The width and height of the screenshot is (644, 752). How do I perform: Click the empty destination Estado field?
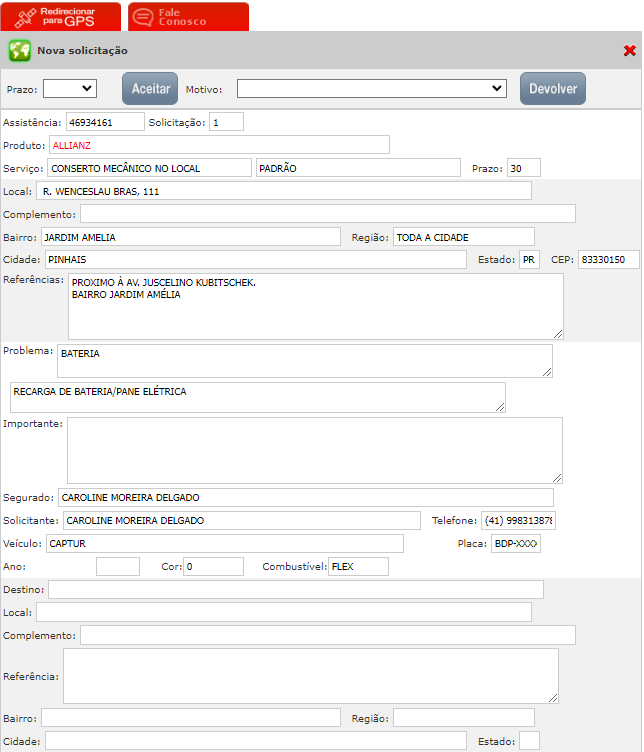coord(529,741)
